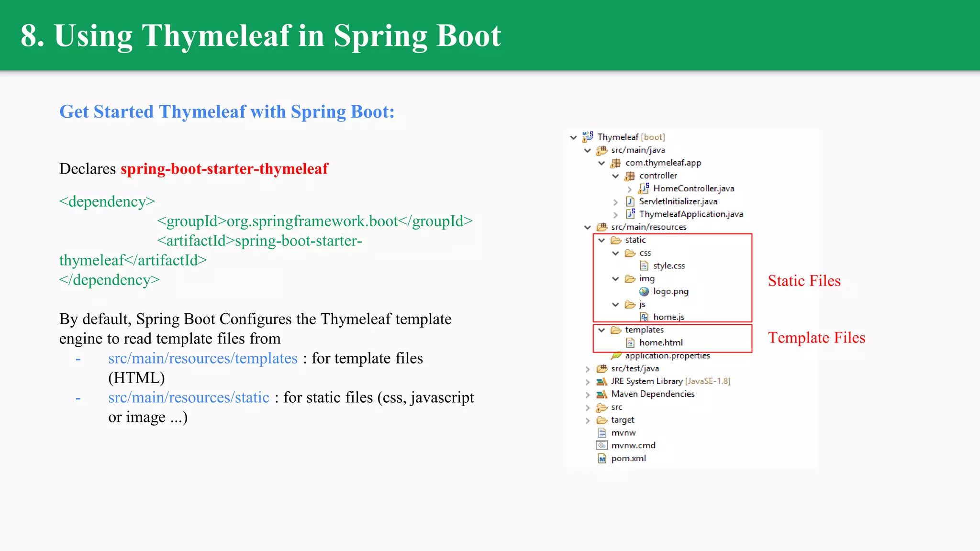Click the HomeController.java file icon

coord(644,188)
